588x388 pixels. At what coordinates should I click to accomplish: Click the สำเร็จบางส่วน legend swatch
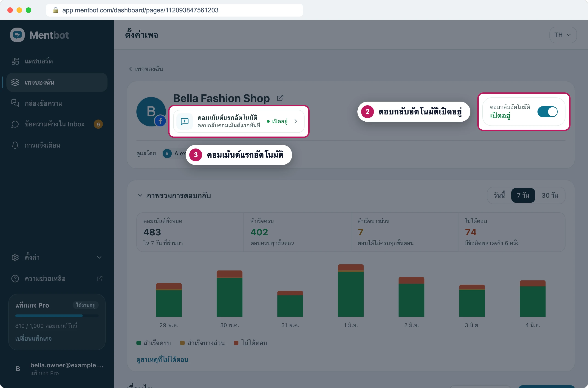pyautogui.click(x=182, y=343)
